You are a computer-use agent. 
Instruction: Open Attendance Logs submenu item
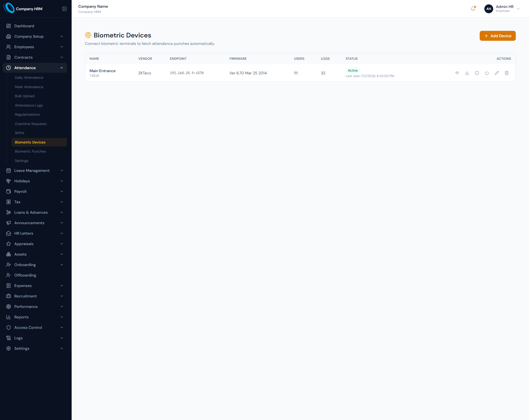(x=39, y=105)
